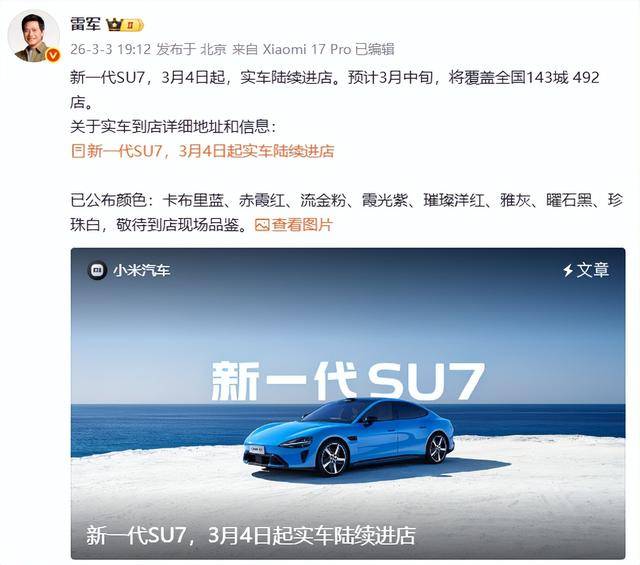
Task: Click the crown badge level II emblem
Action: pos(130,25)
